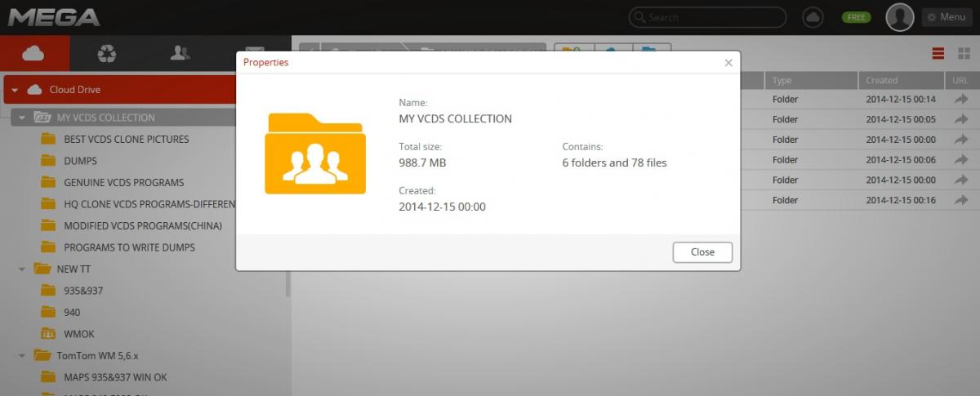Screen dimensions: 980x396
Task: Select MY VCDS COLLECTION in the tree
Action: 105,118
